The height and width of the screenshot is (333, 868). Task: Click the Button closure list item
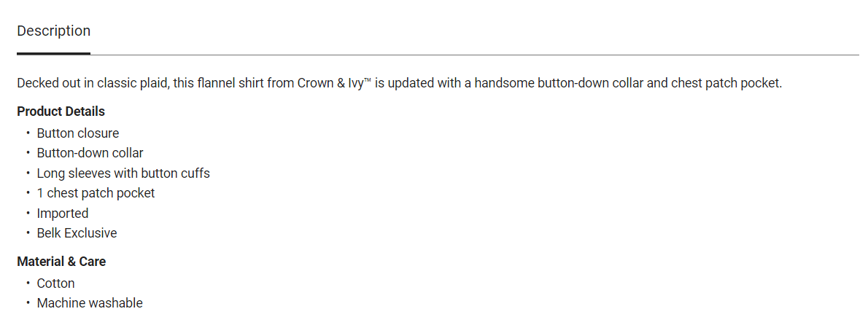coord(78,133)
